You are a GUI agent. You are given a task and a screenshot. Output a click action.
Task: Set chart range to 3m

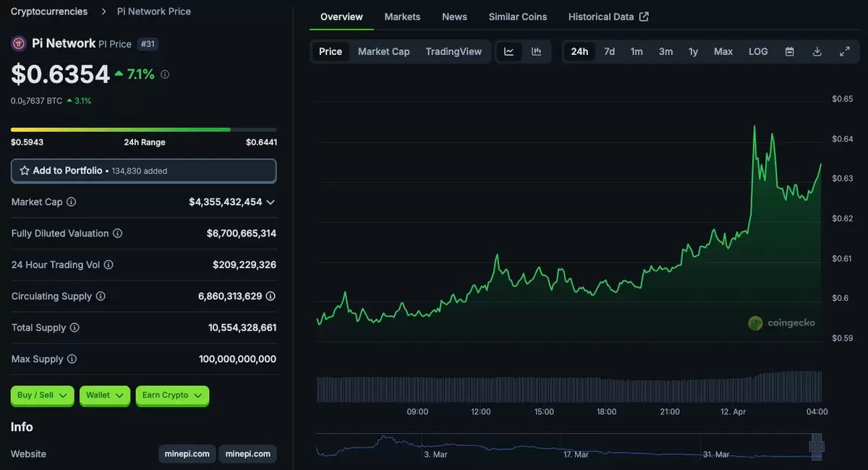click(665, 51)
